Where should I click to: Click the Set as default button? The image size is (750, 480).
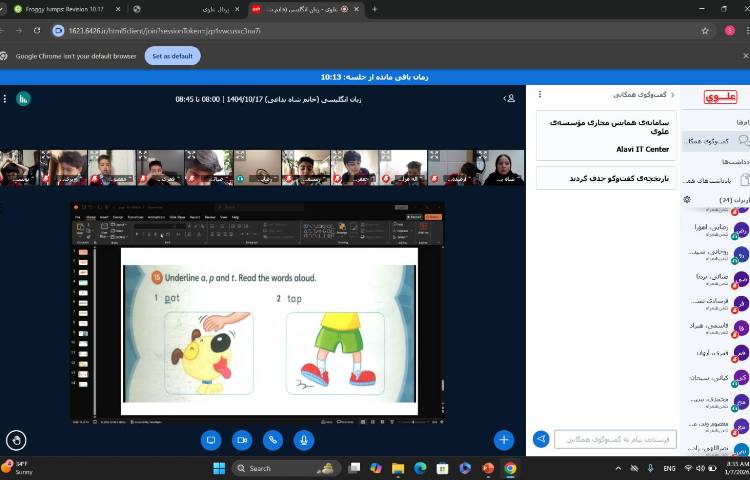172,56
